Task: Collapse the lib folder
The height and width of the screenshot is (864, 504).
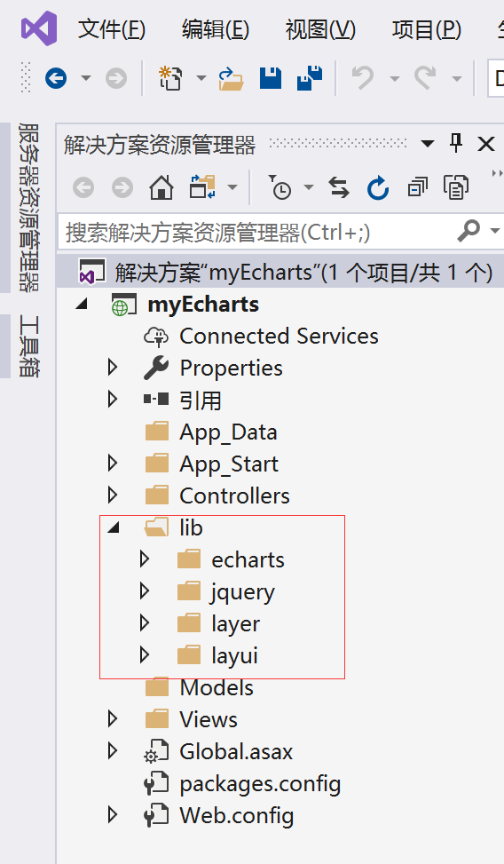Action: tap(114, 527)
